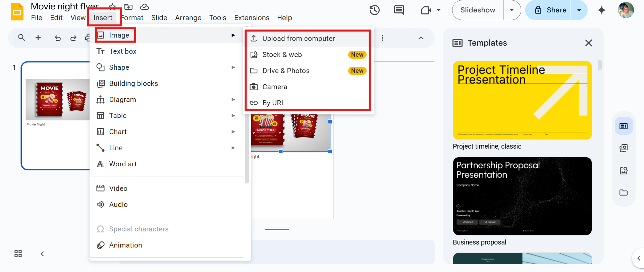Choose Upload from computer
Image resolution: width=644 pixels, height=272 pixels.
click(x=309, y=39)
